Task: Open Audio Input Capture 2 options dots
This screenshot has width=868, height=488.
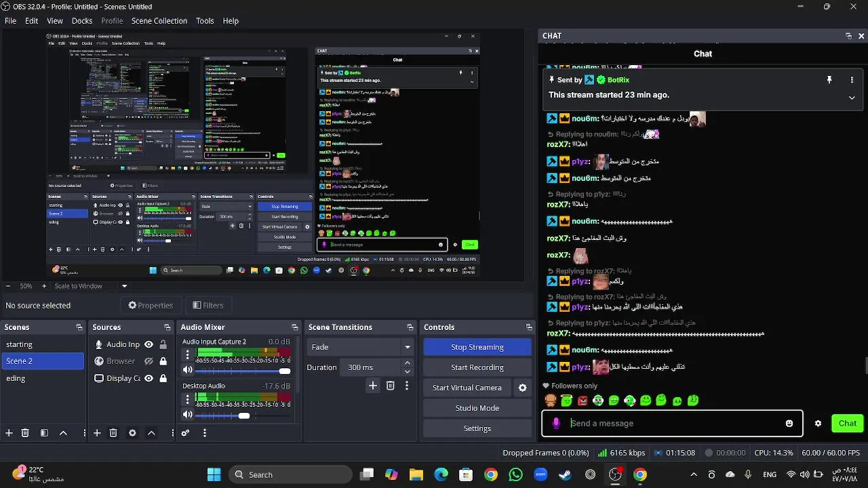Action: [188, 355]
